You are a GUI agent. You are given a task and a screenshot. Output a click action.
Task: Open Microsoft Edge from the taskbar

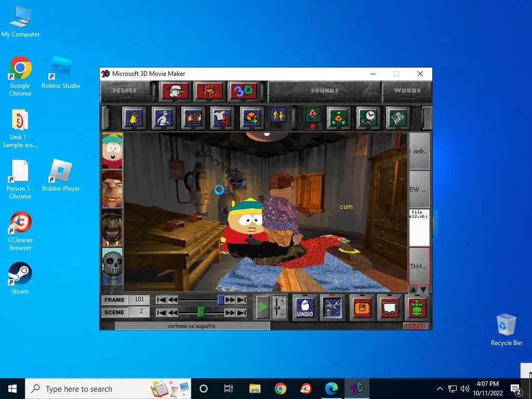[x=331, y=389]
